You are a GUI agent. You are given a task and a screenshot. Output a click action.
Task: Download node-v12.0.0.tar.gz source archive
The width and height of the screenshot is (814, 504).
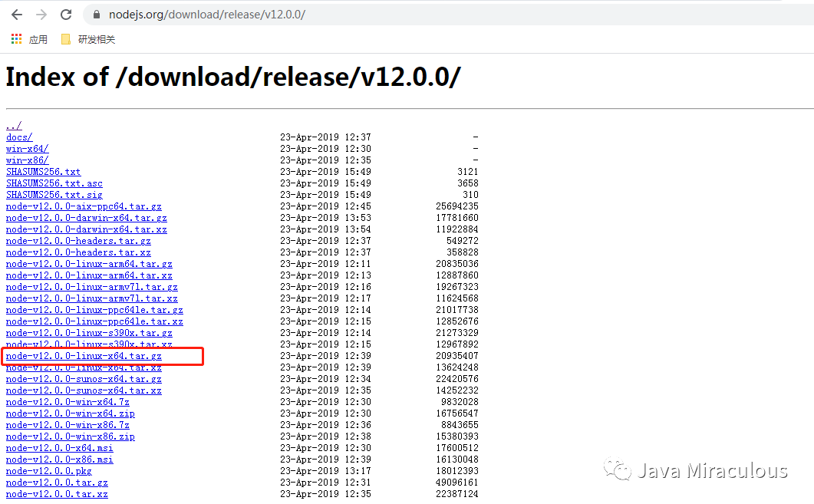tap(57, 483)
